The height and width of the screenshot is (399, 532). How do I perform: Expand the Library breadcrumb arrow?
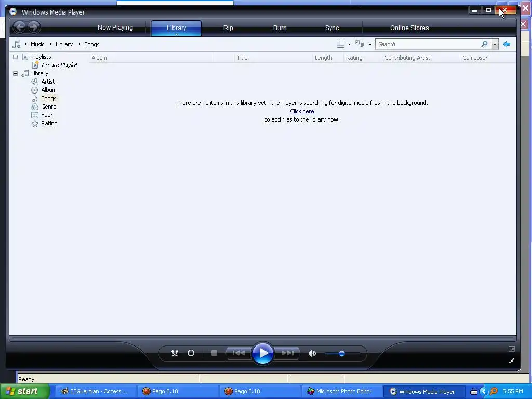[51, 44]
